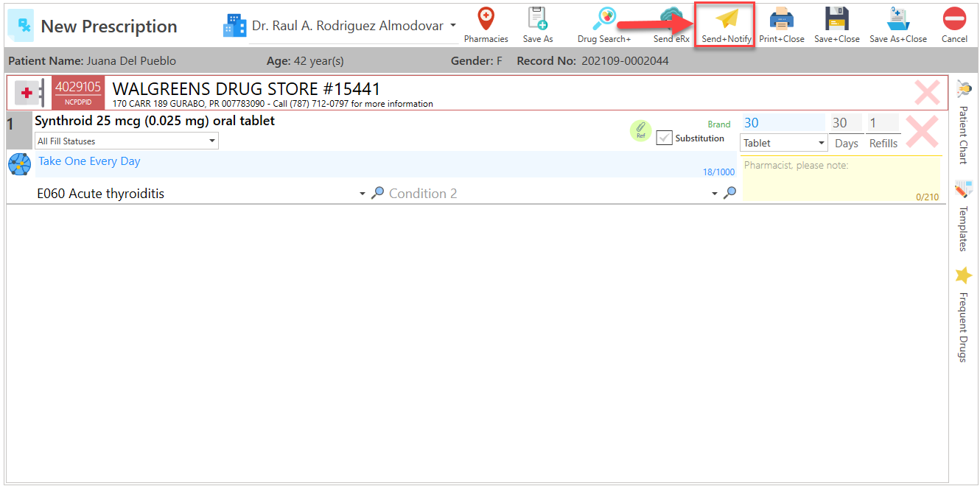Click the WALGREENS DRUG STORE #15441 title
980x486 pixels.
click(246, 89)
